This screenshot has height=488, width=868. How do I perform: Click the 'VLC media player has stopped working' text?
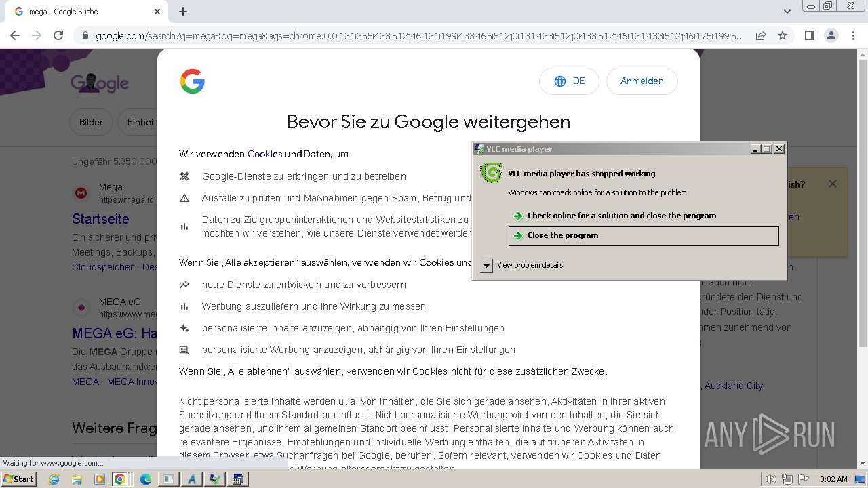(x=582, y=174)
